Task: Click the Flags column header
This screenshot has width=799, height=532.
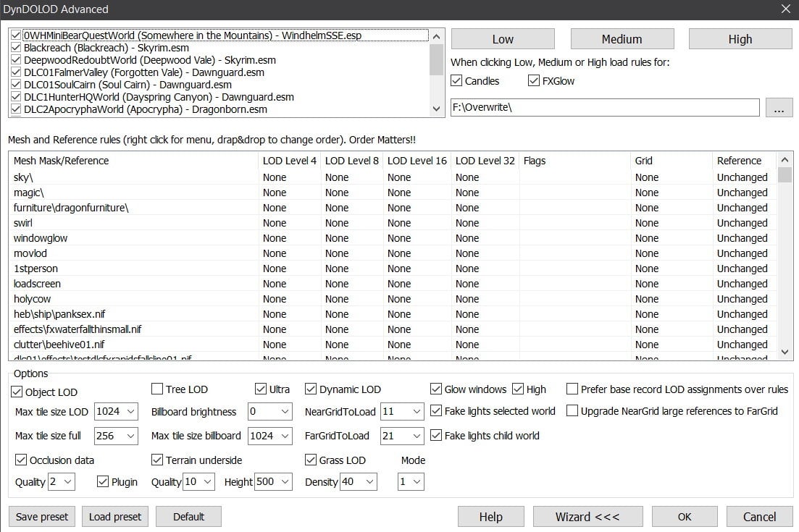Action: [x=574, y=161]
